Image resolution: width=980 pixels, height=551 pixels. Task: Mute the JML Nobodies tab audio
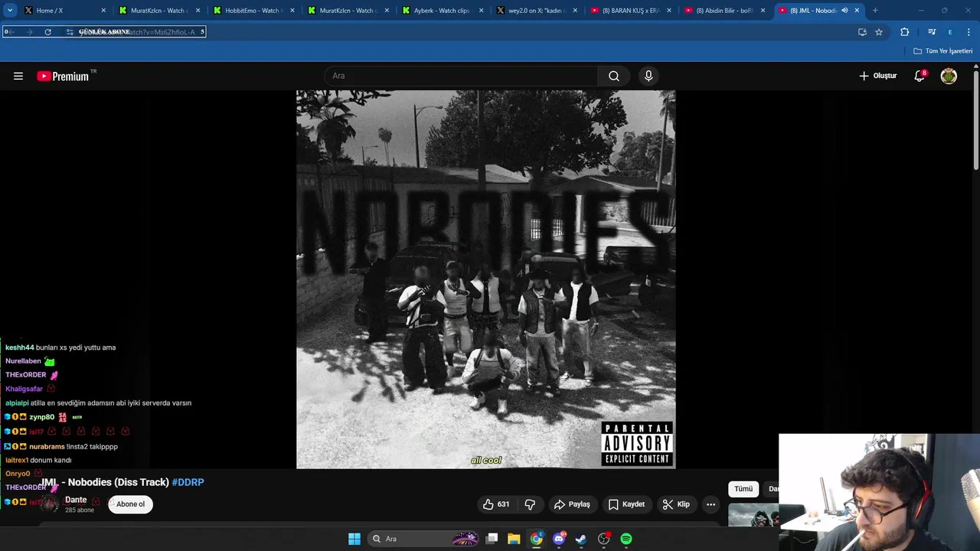[844, 11]
